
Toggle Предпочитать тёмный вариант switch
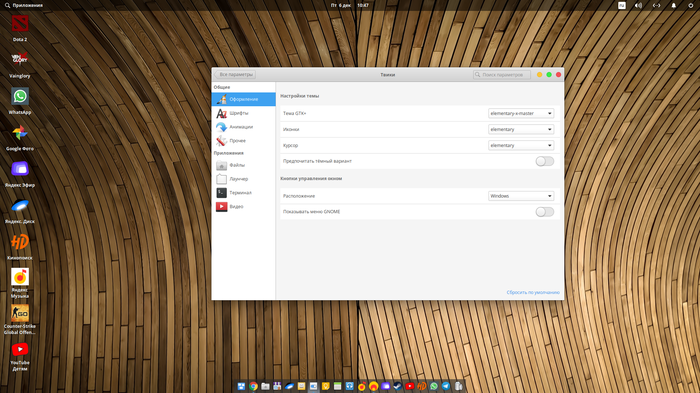coord(545,161)
